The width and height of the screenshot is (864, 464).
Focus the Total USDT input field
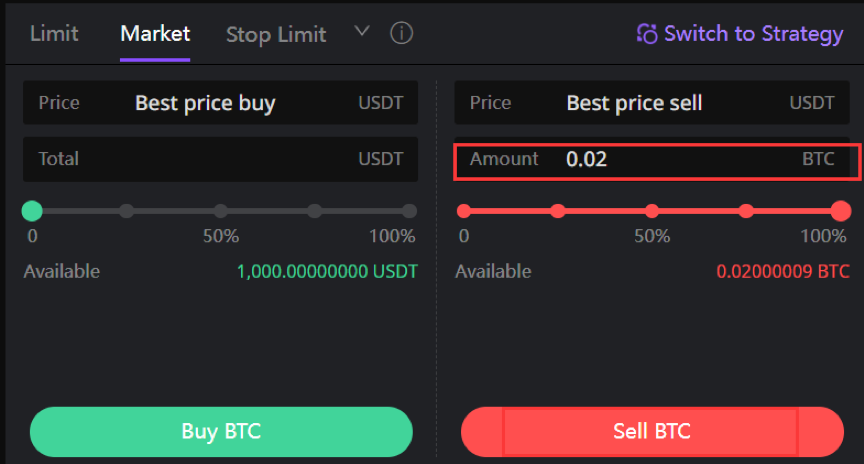tap(220, 159)
